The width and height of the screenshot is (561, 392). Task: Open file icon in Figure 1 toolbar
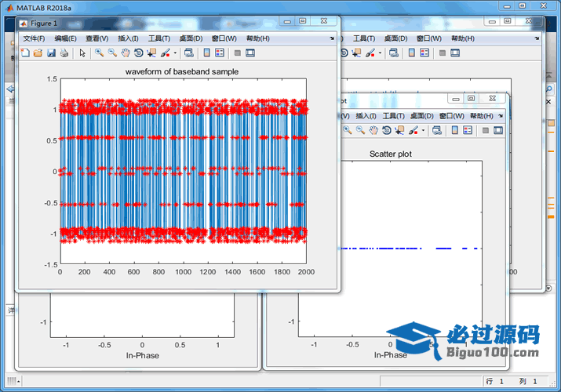pyautogui.click(x=38, y=53)
